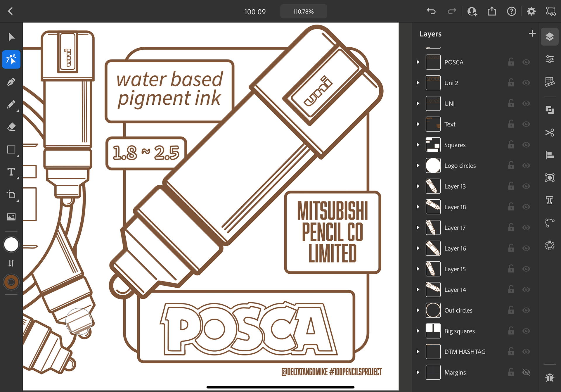Redo the last action
The image size is (561, 392).
(x=452, y=11)
